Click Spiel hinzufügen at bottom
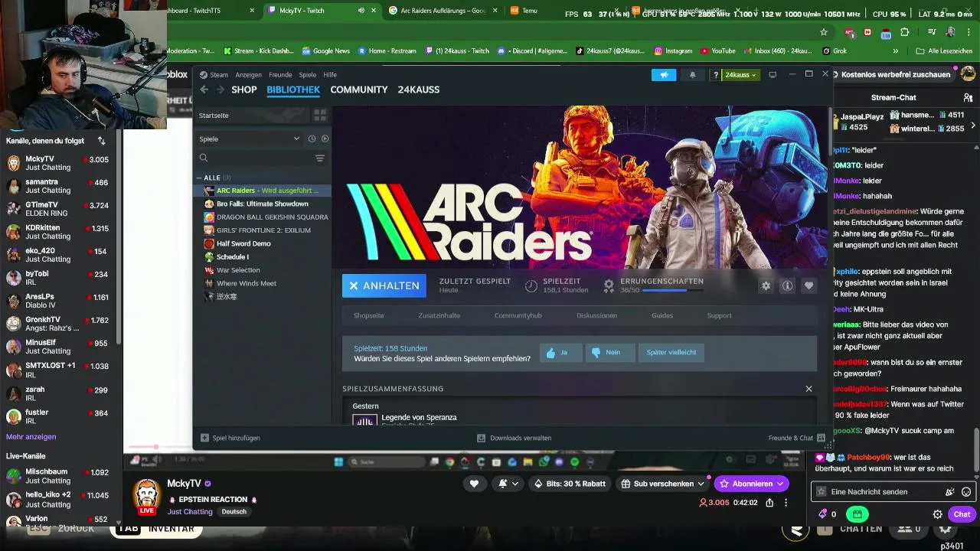Viewport: 980px width, 551px height. point(230,438)
